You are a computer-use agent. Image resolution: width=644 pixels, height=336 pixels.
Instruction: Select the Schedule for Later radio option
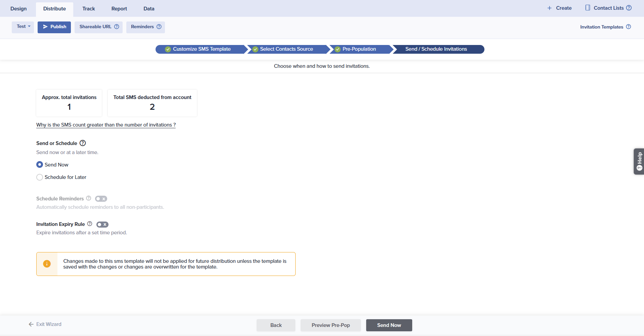(40, 177)
